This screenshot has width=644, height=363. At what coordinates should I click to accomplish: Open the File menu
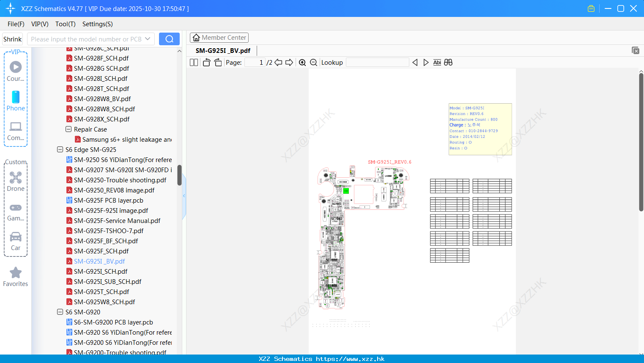click(16, 24)
